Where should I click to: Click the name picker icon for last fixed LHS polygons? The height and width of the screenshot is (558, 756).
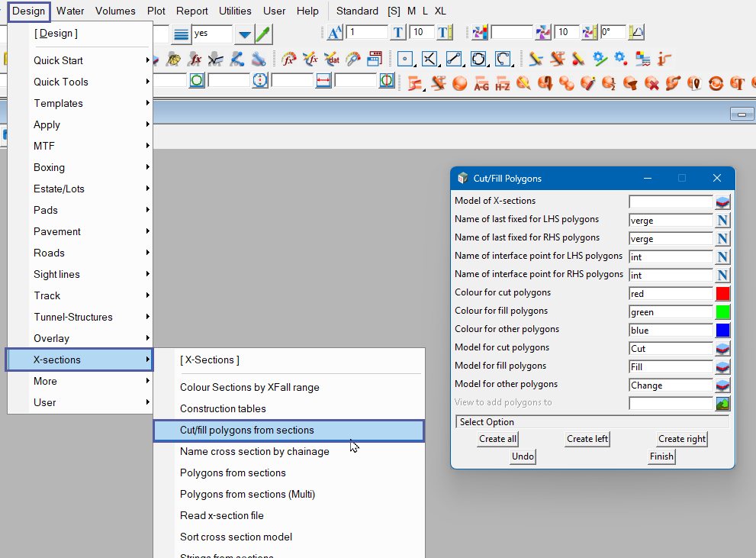(x=722, y=221)
